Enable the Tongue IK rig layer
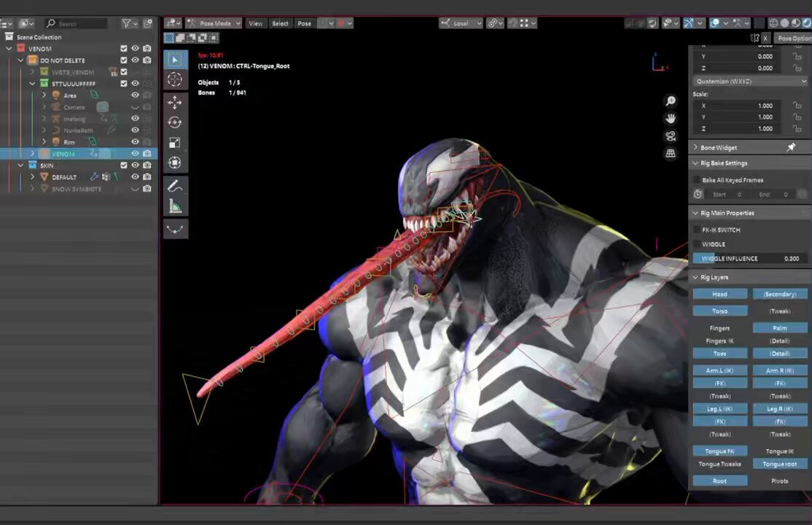The height and width of the screenshot is (525, 812). point(780,451)
